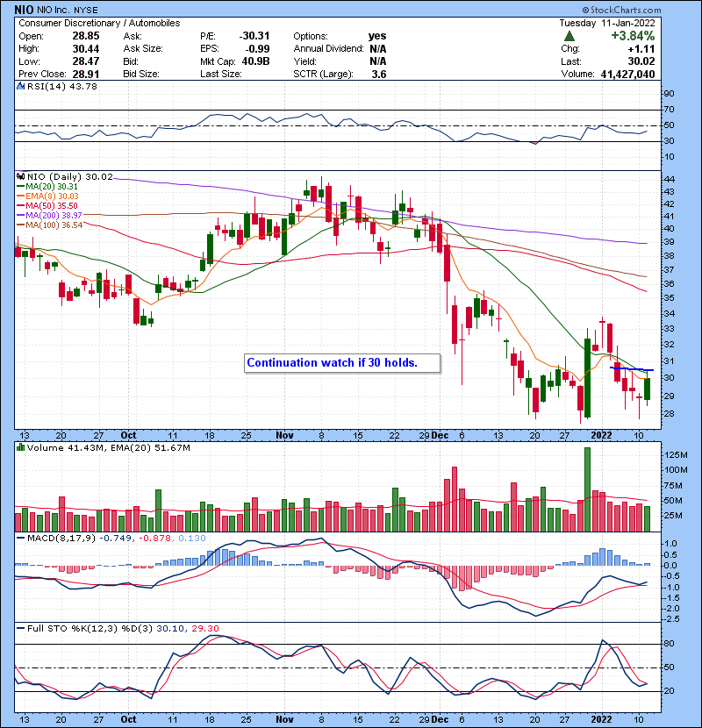Click the MA(200) 38.97 legend entry
The height and width of the screenshot is (728, 702).
pyautogui.click(x=49, y=216)
